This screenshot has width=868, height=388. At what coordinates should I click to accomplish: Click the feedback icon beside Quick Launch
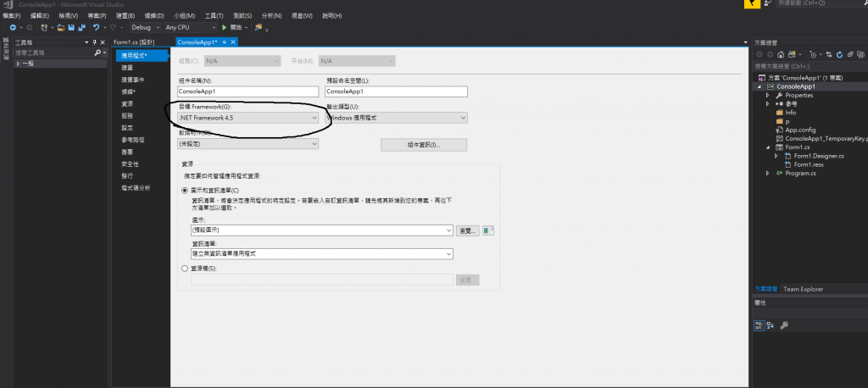coord(768,3)
